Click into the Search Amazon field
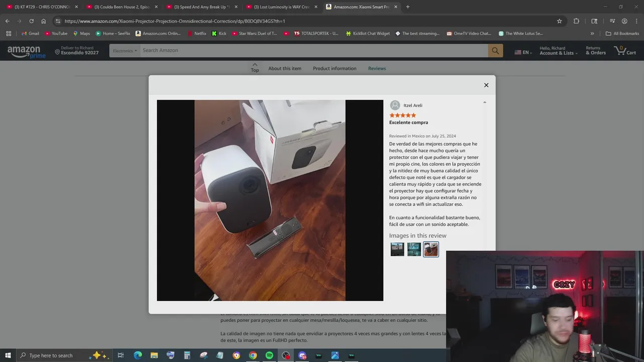Image resolution: width=644 pixels, height=362 pixels. tap(313, 50)
